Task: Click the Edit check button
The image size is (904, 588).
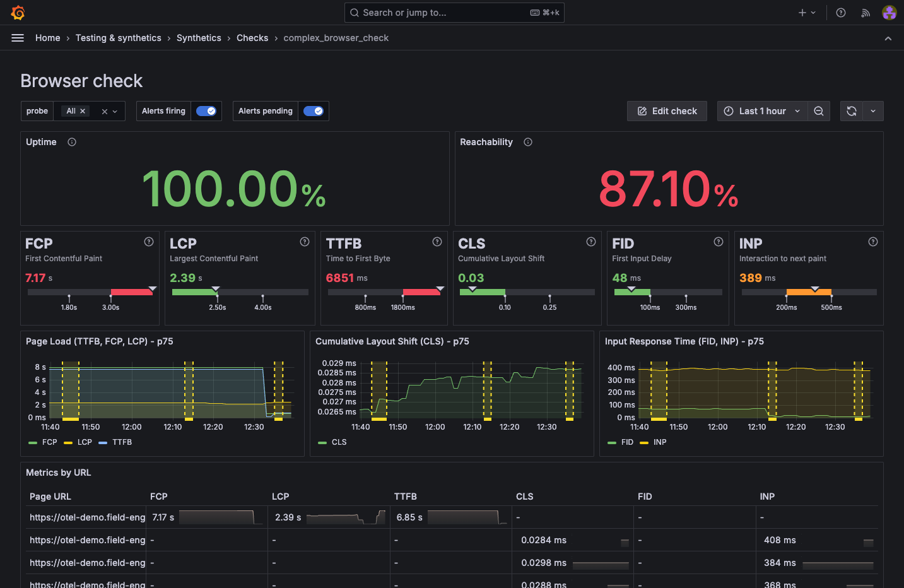Action: 667,110
